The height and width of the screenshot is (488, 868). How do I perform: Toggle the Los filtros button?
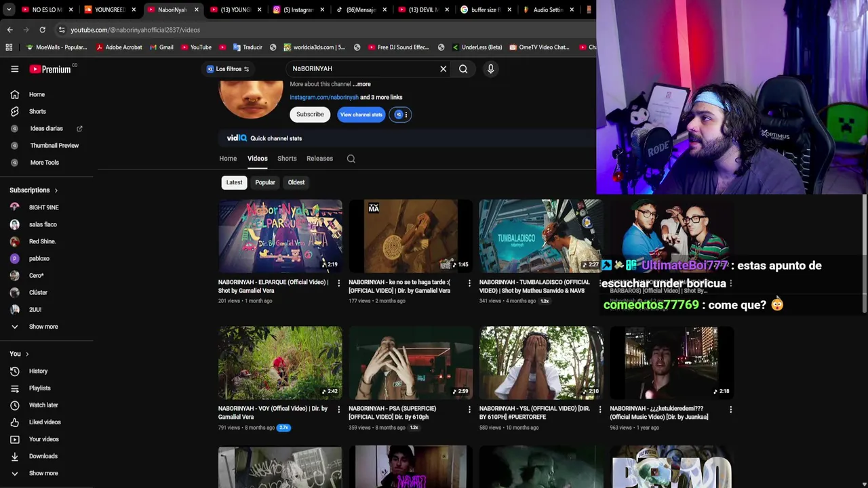[229, 68]
